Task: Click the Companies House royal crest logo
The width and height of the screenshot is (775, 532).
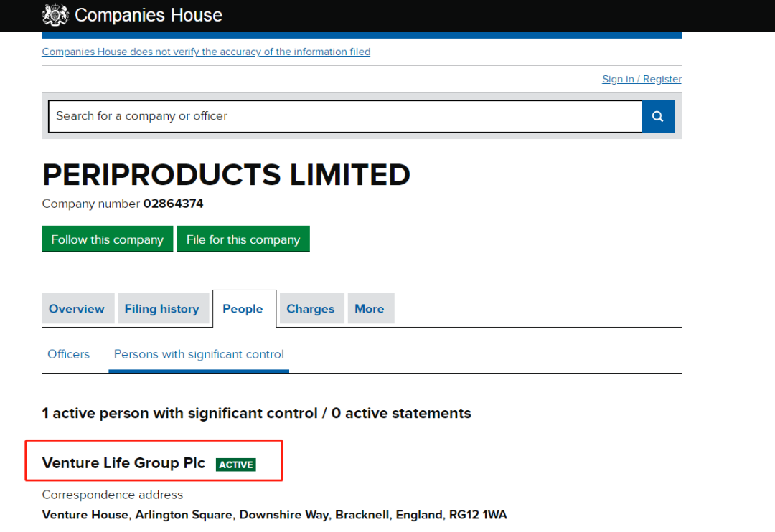Action: 55,15
